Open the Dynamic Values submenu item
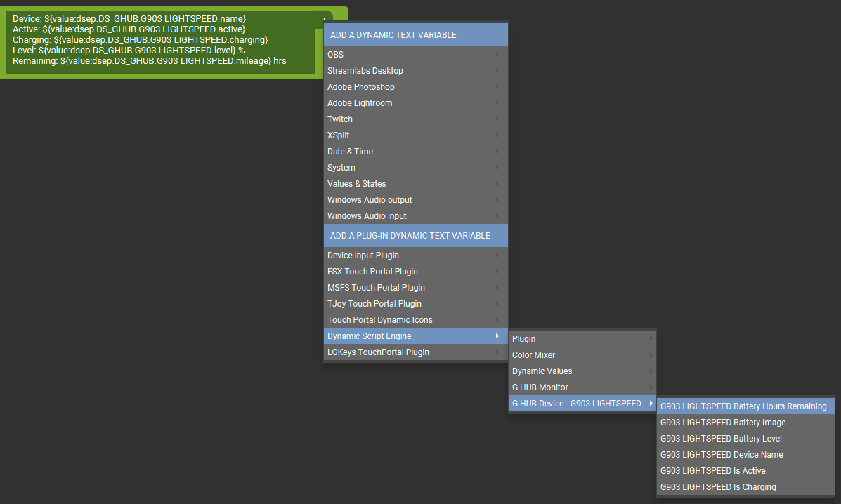Screen dimensions: 841x504 click(582, 371)
